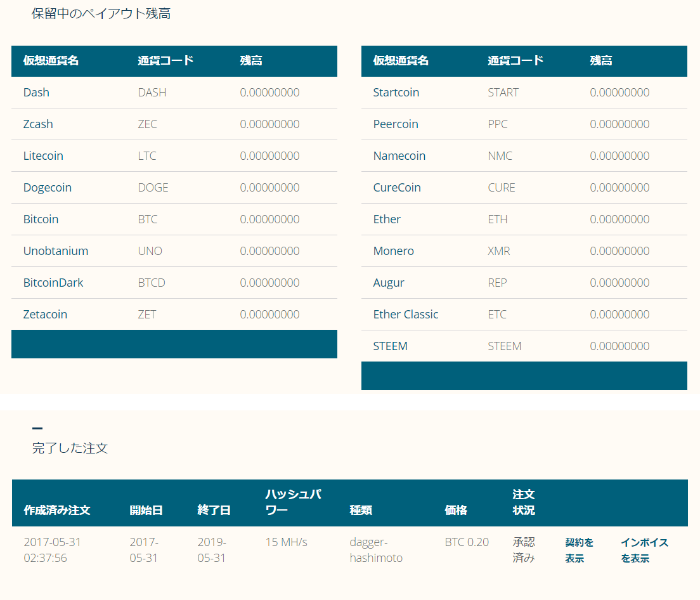Click the 作成済み注文 column header
The width and height of the screenshot is (700, 600).
tap(57, 510)
